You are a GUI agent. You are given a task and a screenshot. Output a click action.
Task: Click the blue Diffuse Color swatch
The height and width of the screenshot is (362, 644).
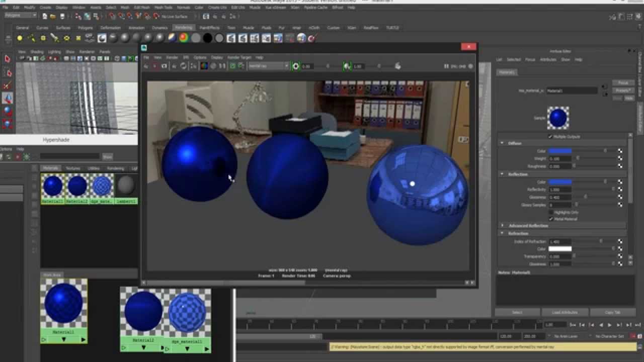click(x=559, y=151)
